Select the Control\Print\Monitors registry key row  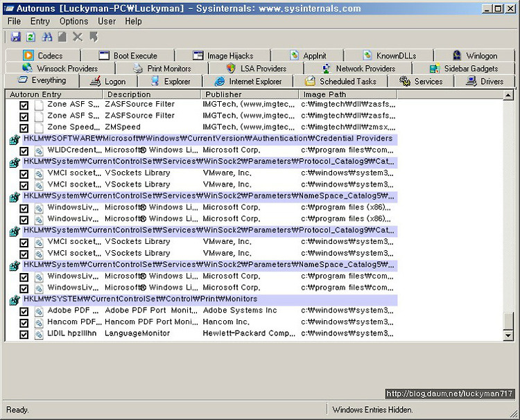coord(210,299)
